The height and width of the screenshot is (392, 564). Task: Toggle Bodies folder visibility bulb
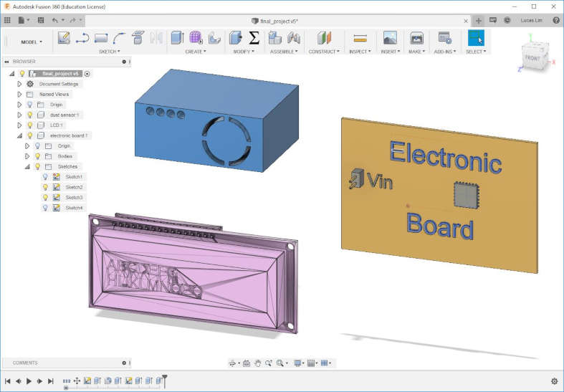(38, 156)
